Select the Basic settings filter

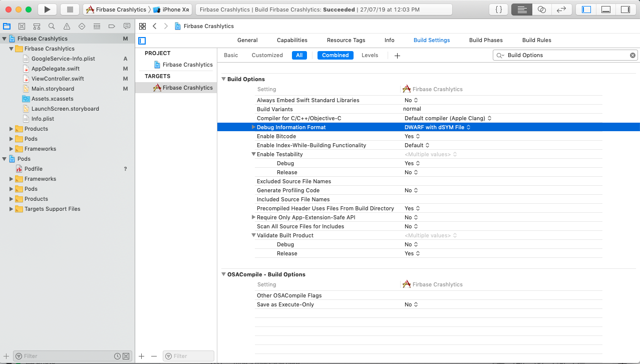pyautogui.click(x=231, y=55)
